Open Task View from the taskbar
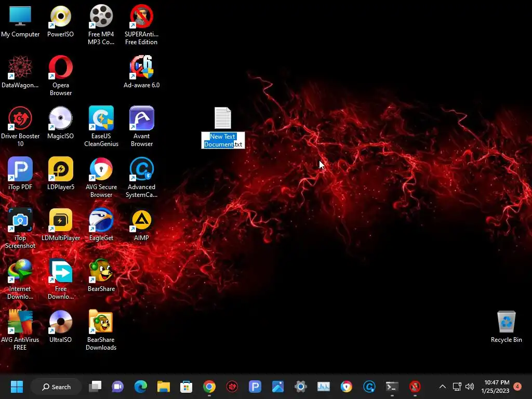 tap(95, 387)
